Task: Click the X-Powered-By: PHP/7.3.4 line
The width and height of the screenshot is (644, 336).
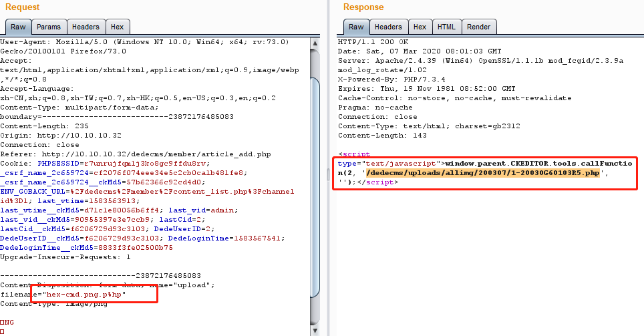Action: [391, 79]
